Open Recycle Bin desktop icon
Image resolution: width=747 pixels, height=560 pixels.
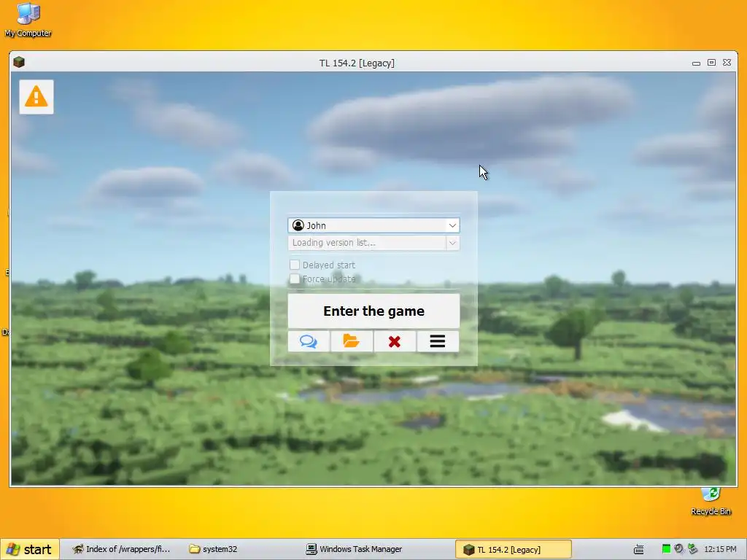(711, 502)
